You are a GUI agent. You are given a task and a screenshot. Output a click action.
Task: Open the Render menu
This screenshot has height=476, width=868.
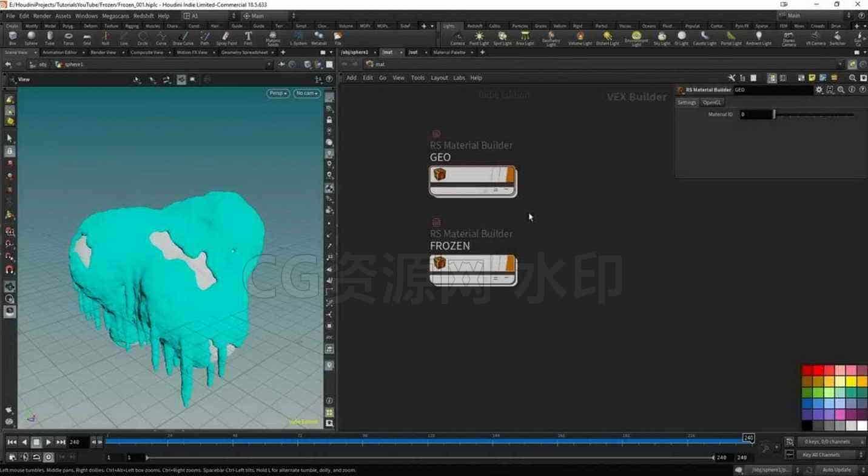tap(42, 16)
